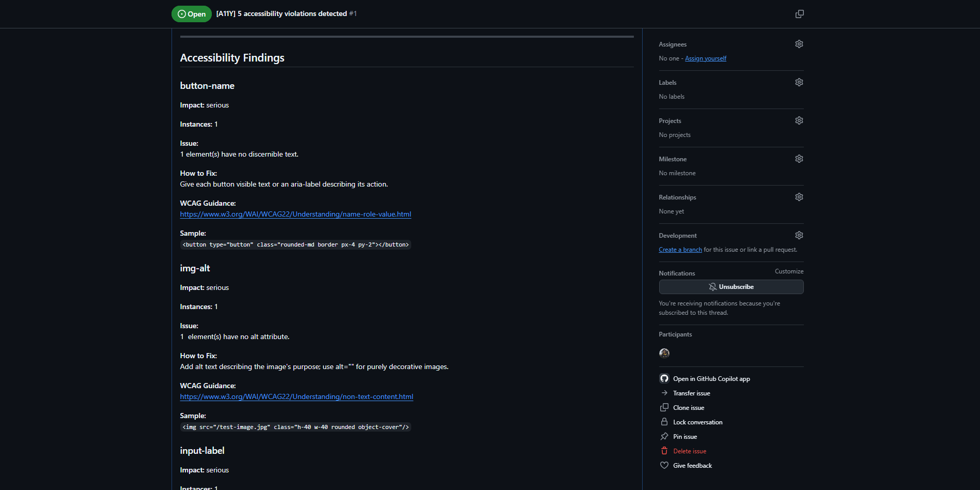Click the img-alt heading
Screen dimensions: 980x490
click(x=195, y=268)
